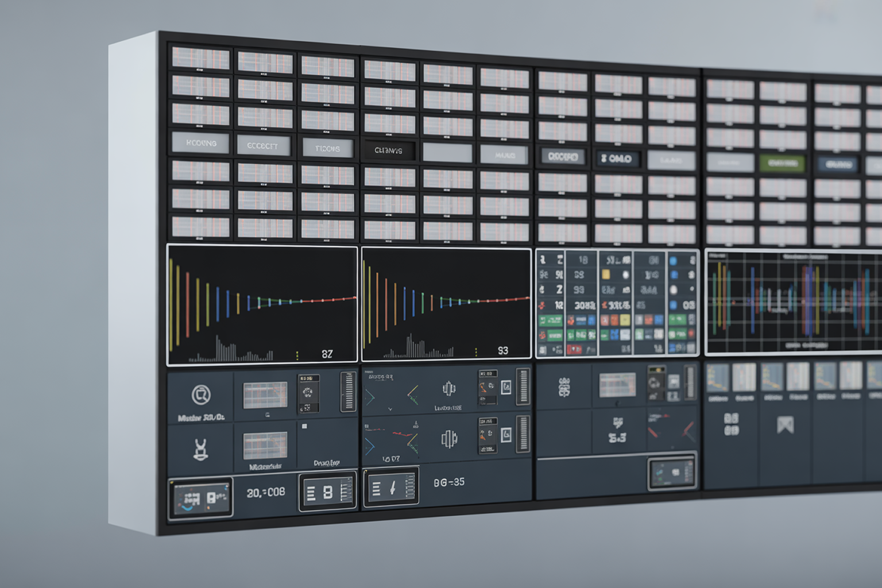Screen dimensions: 882x588
Task: Click the upper capacitor-shaped icon in the middle panel
Action: [x=449, y=389]
